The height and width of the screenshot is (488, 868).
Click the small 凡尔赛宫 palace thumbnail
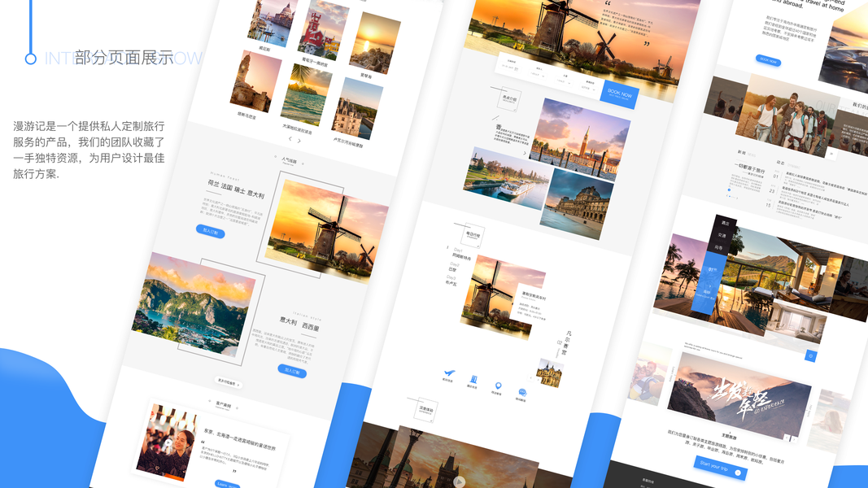[x=550, y=373]
